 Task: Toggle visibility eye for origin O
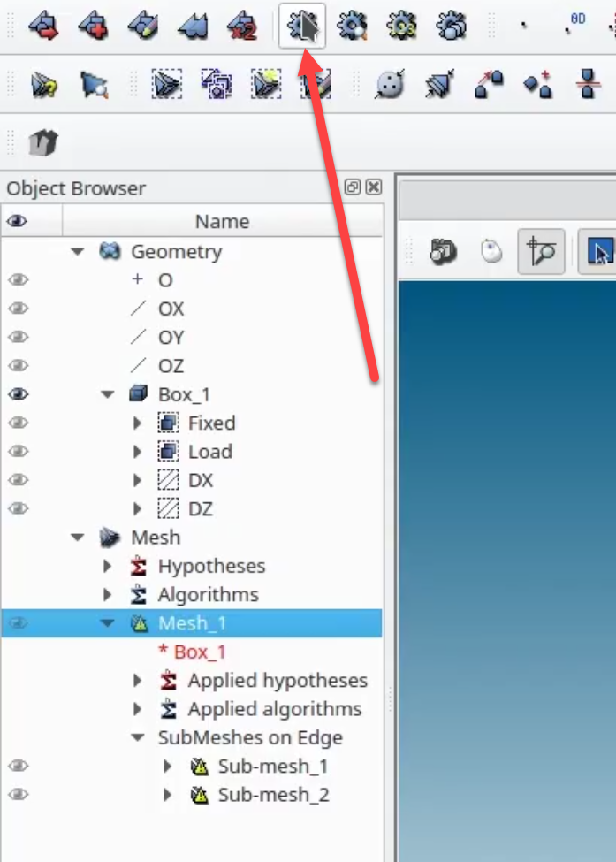[x=19, y=280]
